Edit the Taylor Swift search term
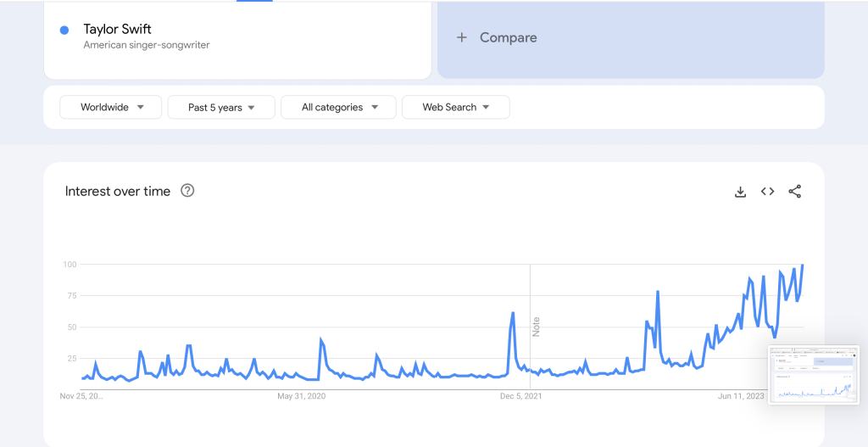Viewport: 868px width, 447px height. point(117,30)
